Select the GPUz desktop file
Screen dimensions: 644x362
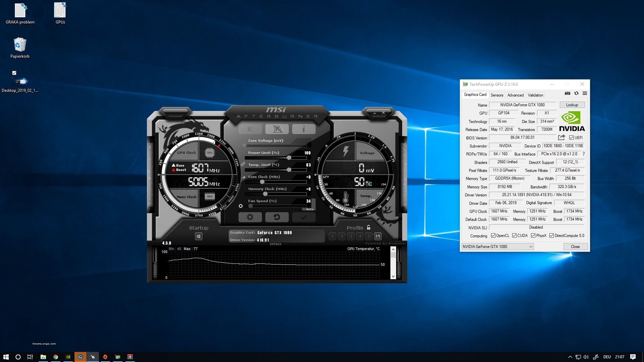60,14
